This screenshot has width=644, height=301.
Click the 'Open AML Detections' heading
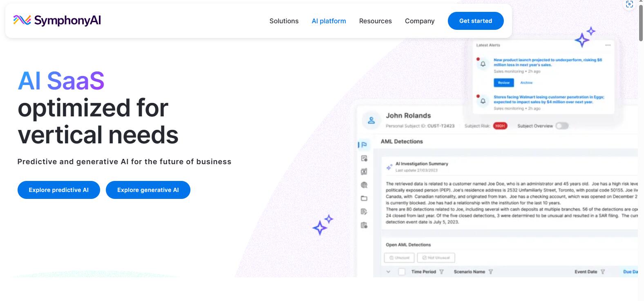pyautogui.click(x=408, y=245)
